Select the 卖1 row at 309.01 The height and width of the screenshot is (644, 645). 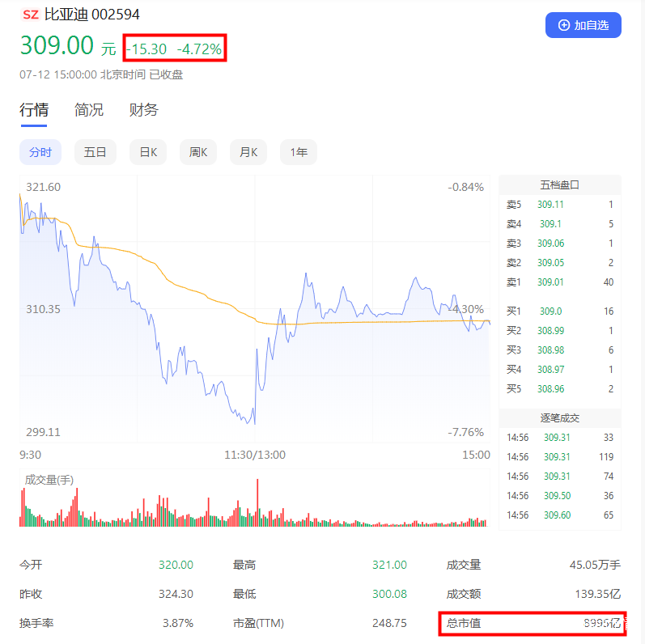point(559,282)
